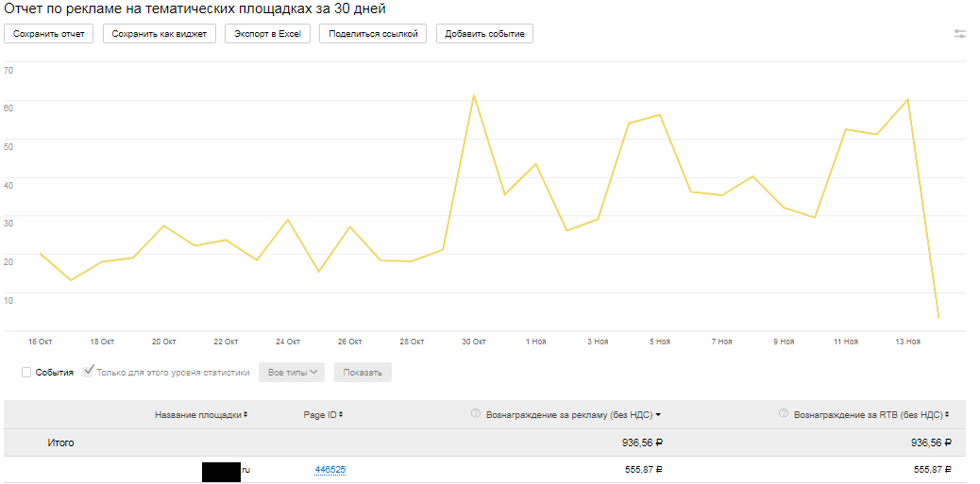980x484 pixels.
Task: Click 'Поделиться ссылкой' button
Action: [x=373, y=34]
